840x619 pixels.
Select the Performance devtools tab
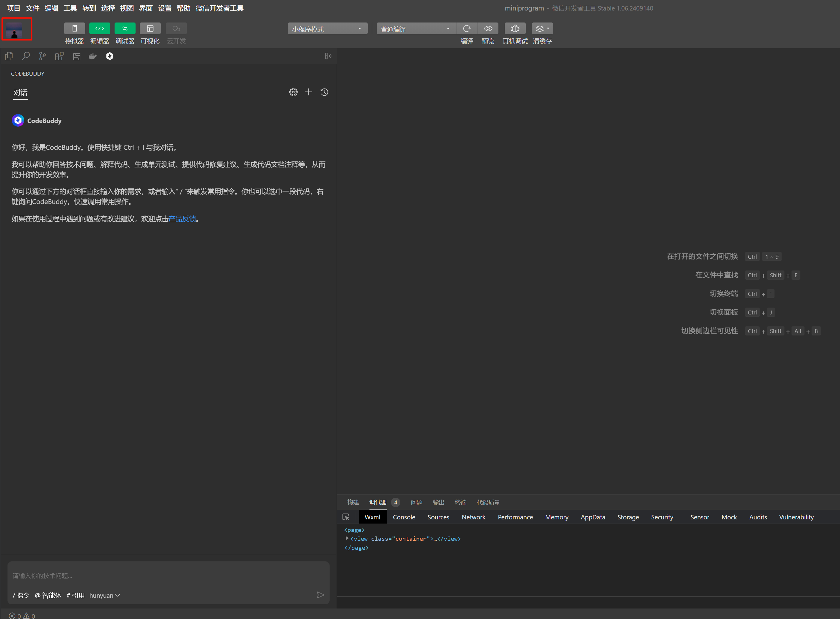tap(515, 517)
